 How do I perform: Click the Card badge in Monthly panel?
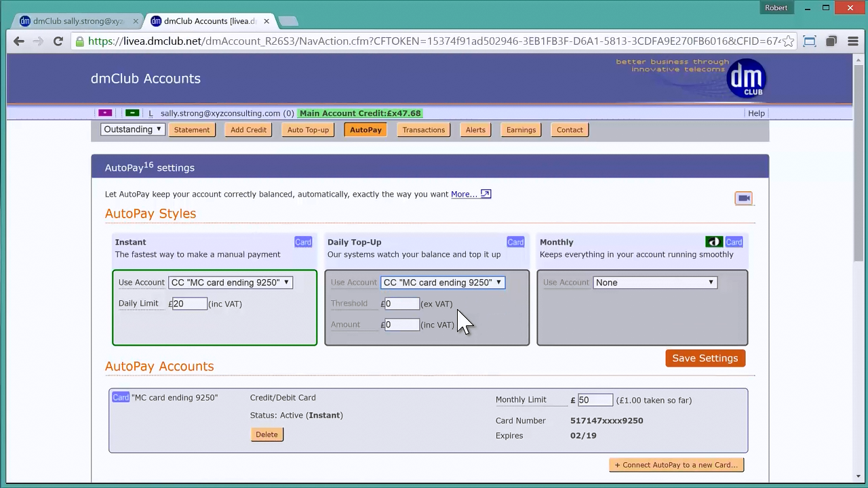click(x=734, y=242)
